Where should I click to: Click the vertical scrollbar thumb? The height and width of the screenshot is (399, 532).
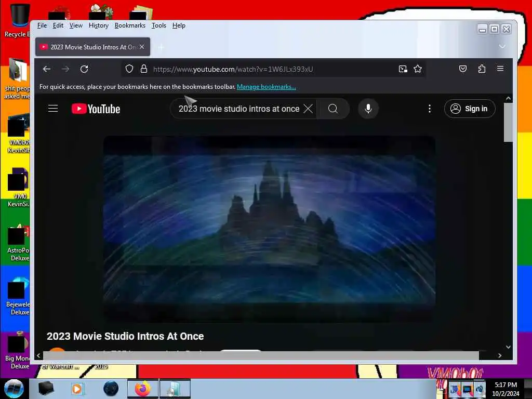click(x=508, y=123)
